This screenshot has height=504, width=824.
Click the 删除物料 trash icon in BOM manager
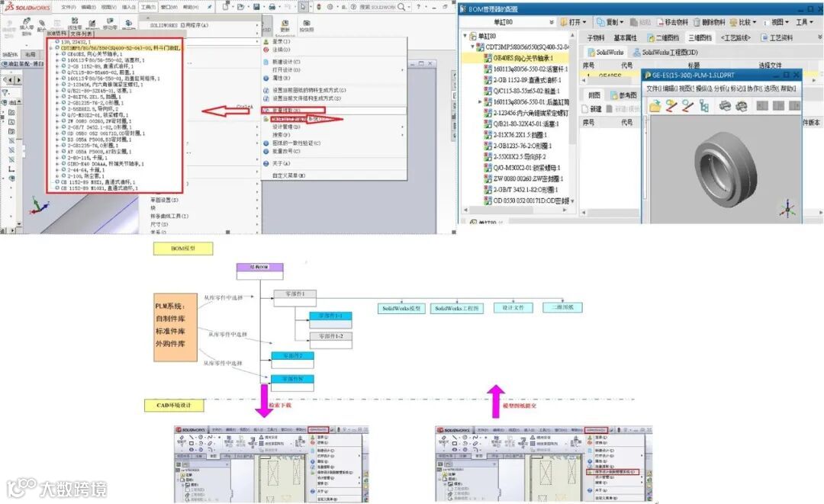[x=697, y=22]
